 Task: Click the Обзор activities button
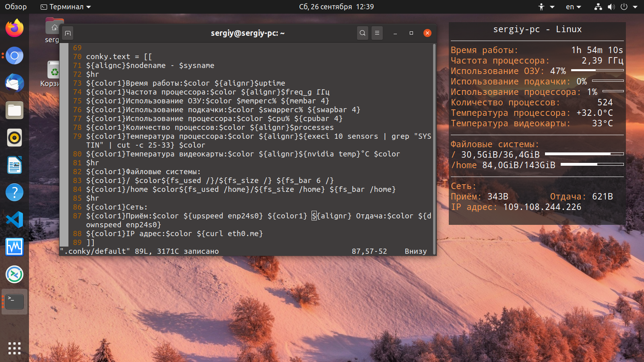point(16,7)
